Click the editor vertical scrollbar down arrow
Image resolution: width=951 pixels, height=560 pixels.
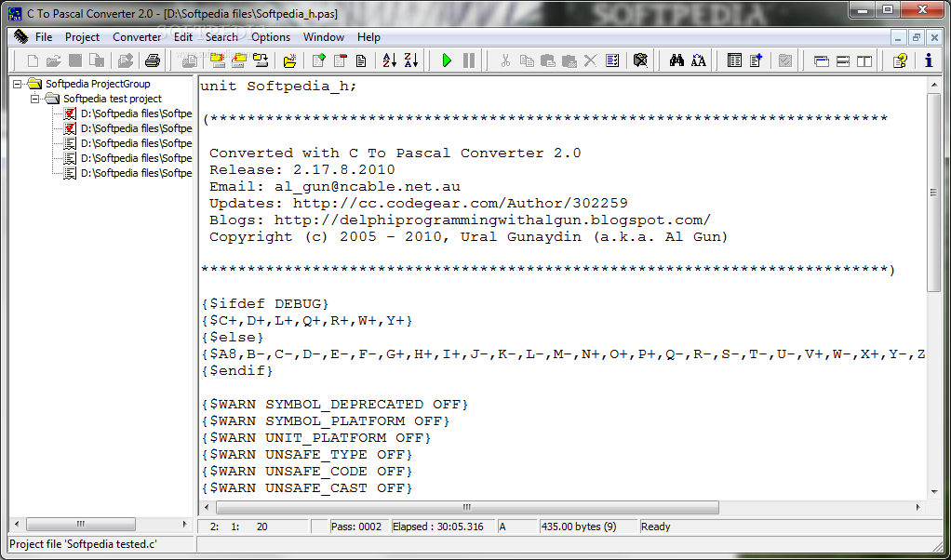[934, 492]
